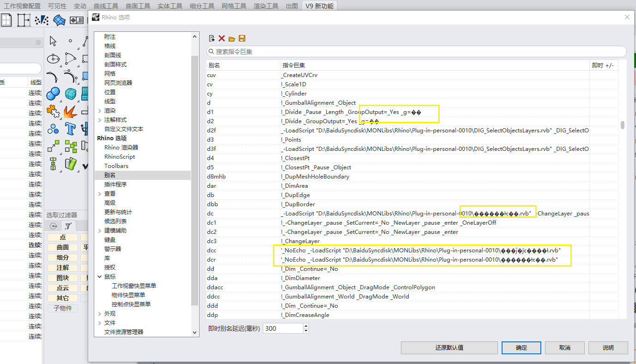Toggle the 曲面 selection filter
The height and width of the screenshot is (364, 636).
pyautogui.click(x=63, y=248)
